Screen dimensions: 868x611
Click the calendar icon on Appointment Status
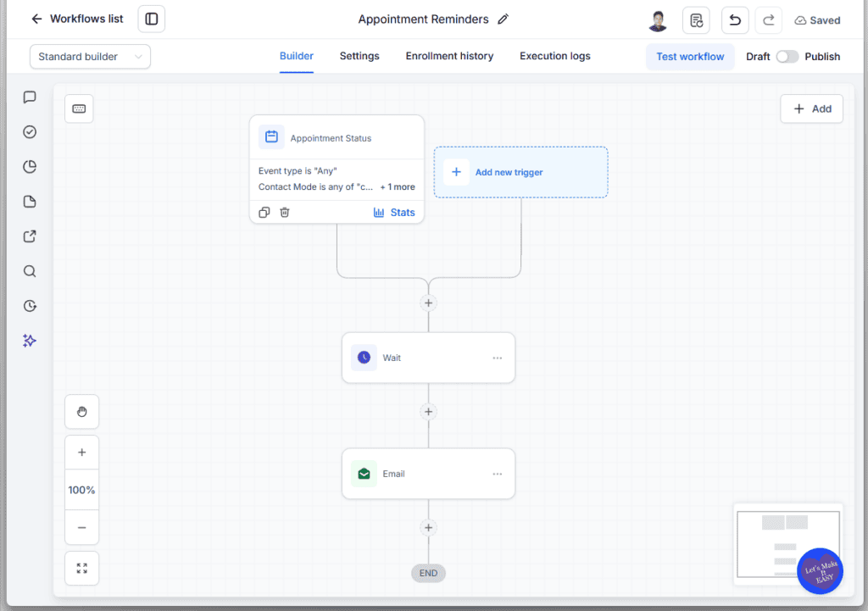271,136
